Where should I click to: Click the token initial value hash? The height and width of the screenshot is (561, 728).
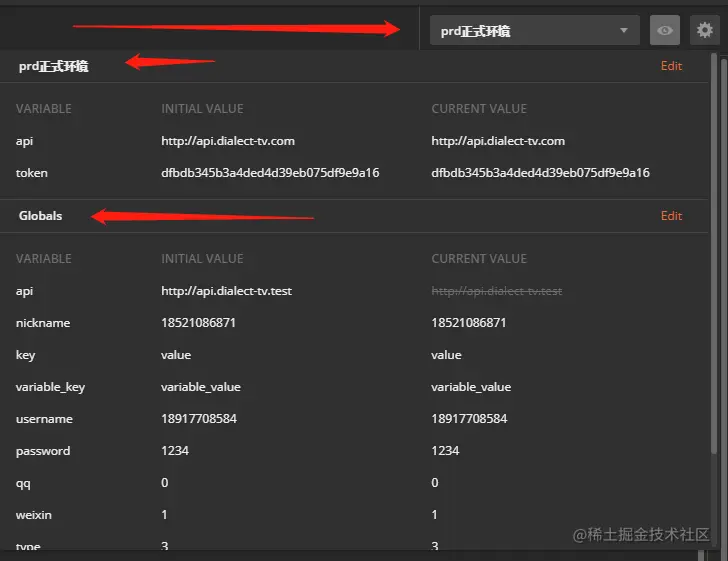pos(270,173)
